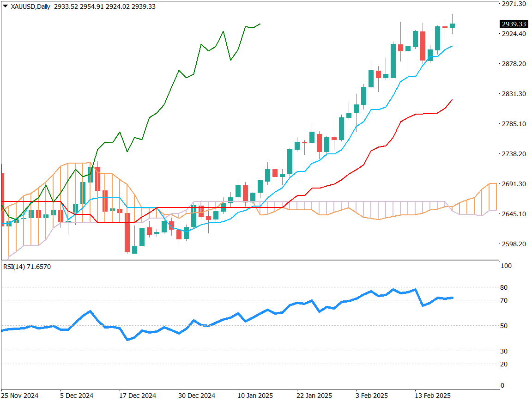Click the right end of the red Kijun line
This screenshot has width=532, height=402.
tap(452, 100)
